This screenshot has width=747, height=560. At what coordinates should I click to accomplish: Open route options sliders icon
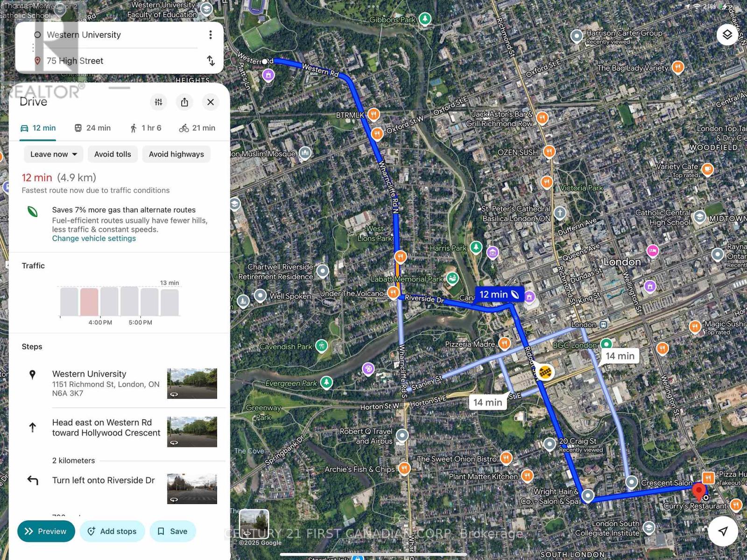[x=159, y=102]
